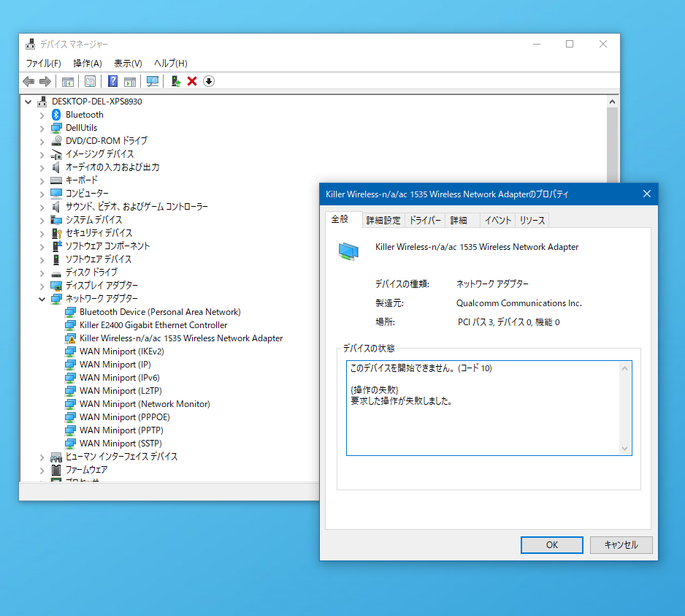Screen dimensions: 685x616
Task: Click the Properties sheet toolbar icon
Action: (x=90, y=81)
